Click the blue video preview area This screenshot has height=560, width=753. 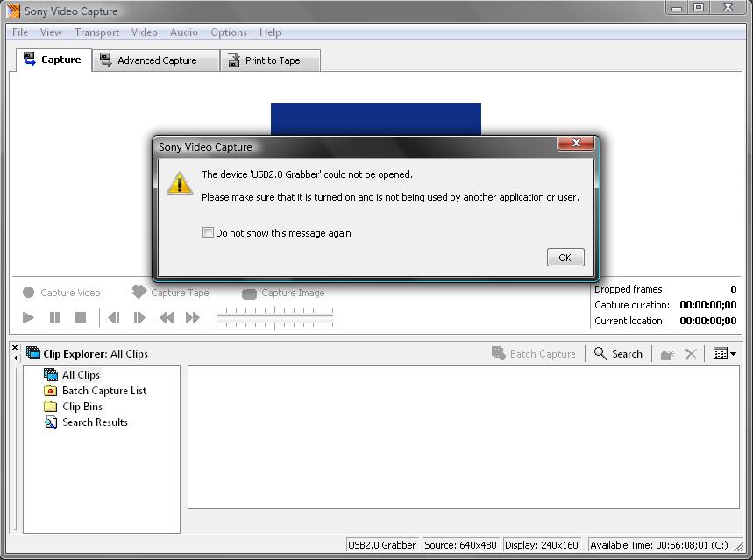coord(376,119)
